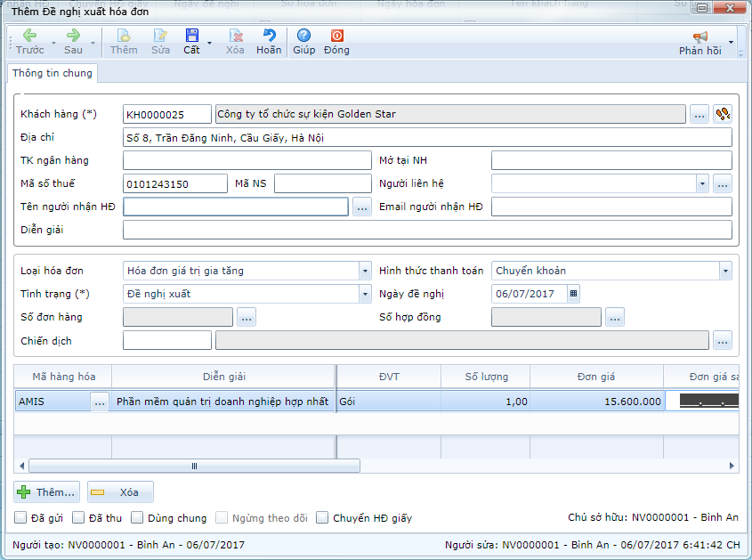Click the Cất save disk icon
This screenshot has width=752, height=560.
(191, 36)
